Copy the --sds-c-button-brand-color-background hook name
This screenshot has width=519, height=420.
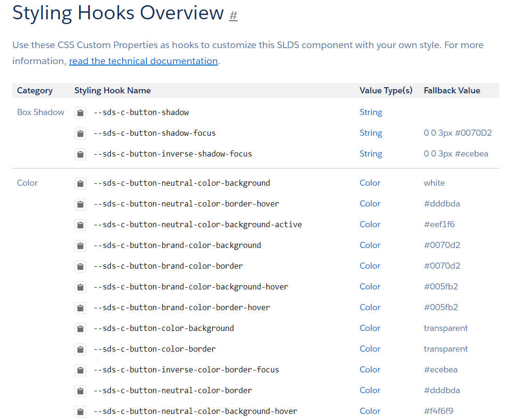point(80,246)
